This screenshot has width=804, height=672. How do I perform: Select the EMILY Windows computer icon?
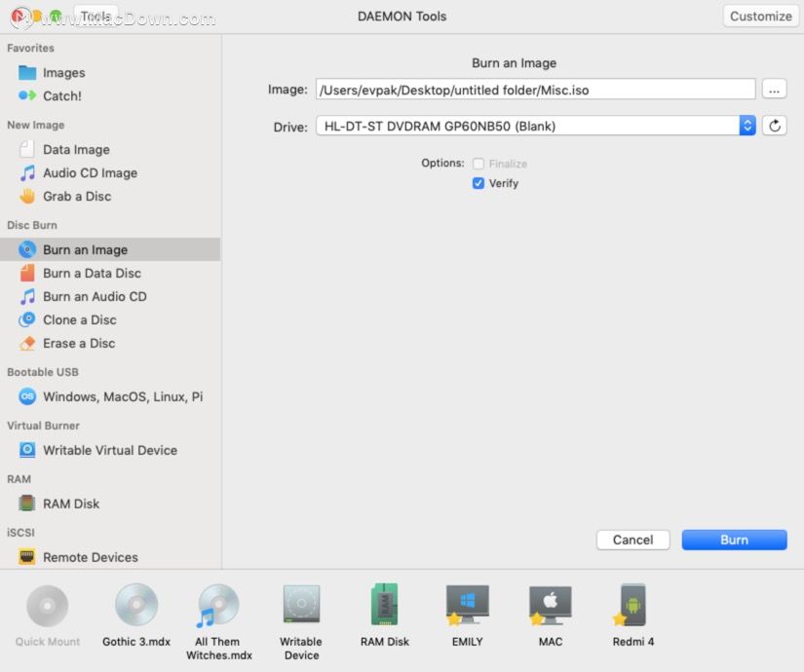467,605
